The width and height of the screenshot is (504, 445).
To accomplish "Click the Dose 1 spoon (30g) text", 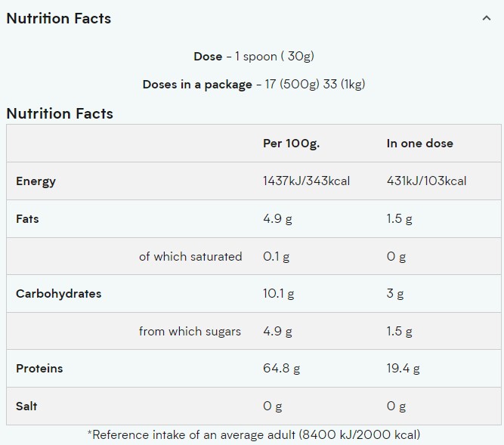I will pos(253,57).
